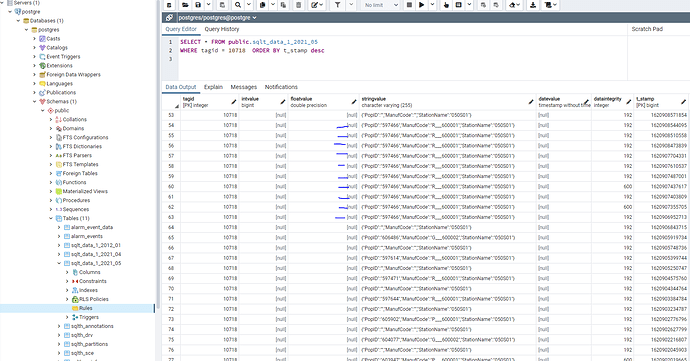690x361 pixels.
Task: Open the Messages output tab
Action: pos(243,87)
